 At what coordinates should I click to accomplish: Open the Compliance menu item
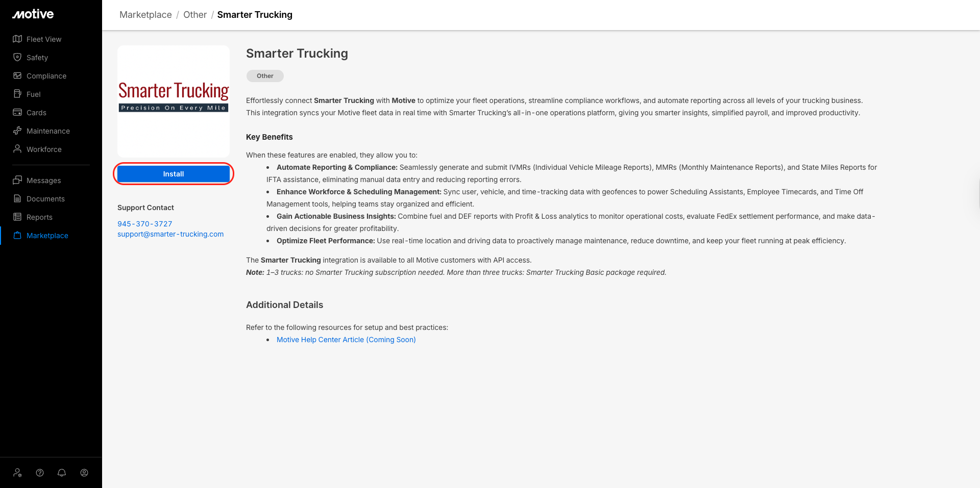click(x=46, y=76)
